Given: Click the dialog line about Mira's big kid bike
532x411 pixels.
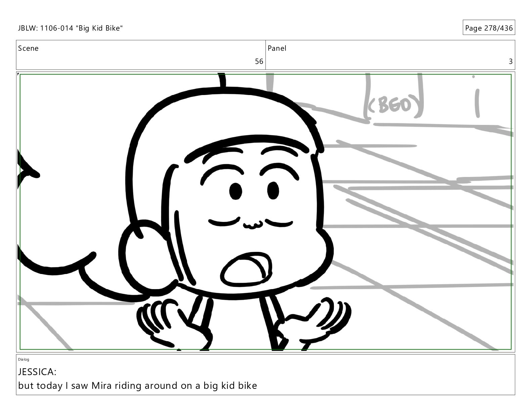Looking at the screenshot, I should pos(137,385).
